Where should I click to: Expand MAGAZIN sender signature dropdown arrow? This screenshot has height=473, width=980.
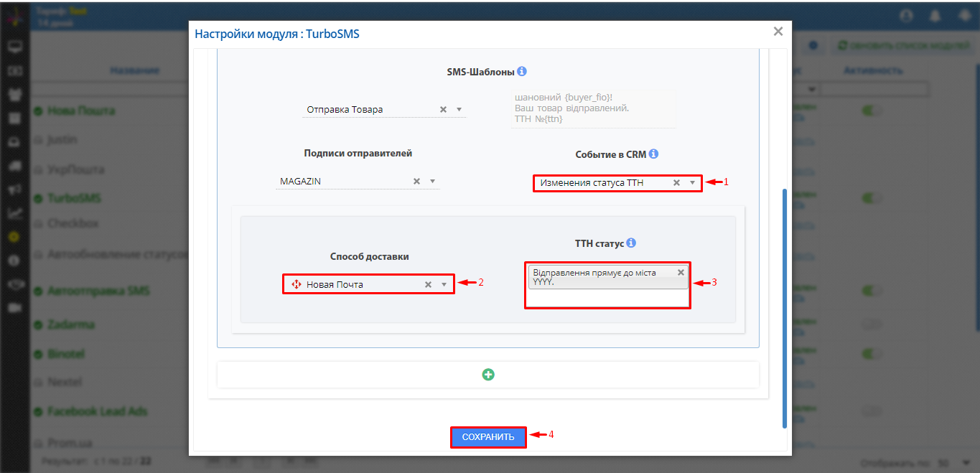click(x=433, y=182)
